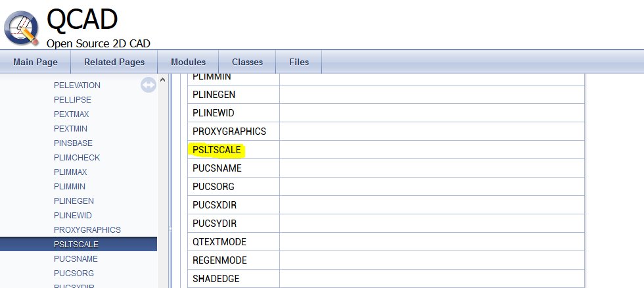Open PROXYGRAPHICS in the sidebar tree

87,230
